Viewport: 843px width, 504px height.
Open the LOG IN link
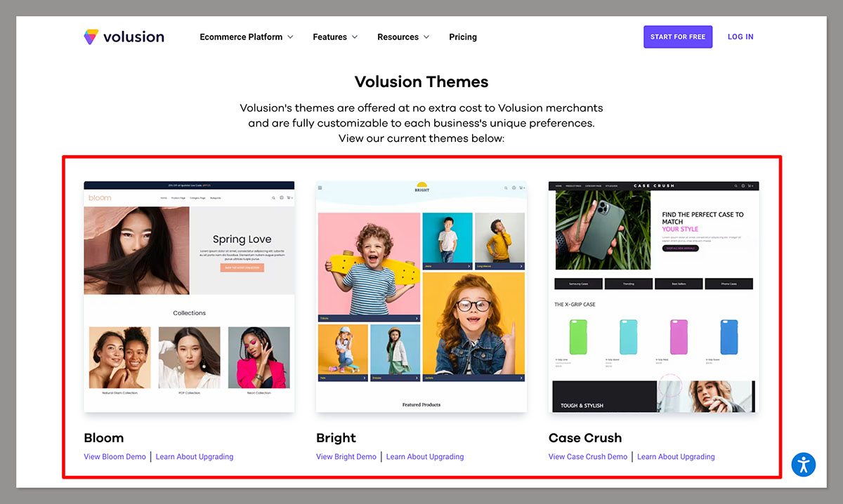(x=740, y=37)
